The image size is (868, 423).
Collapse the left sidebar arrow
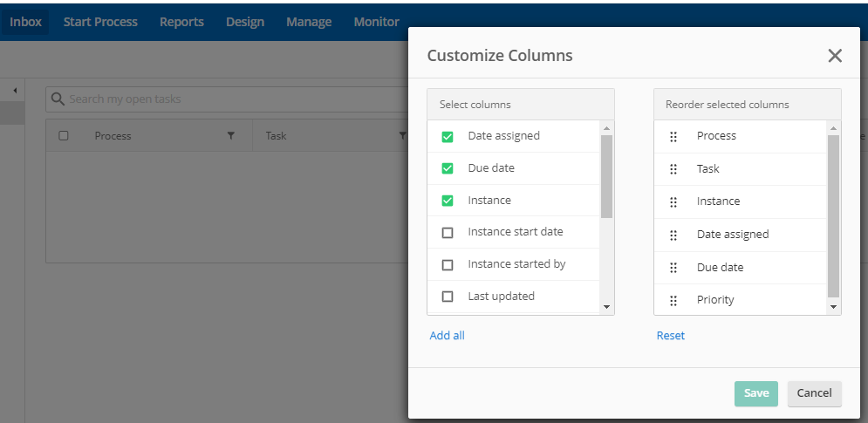(15, 90)
